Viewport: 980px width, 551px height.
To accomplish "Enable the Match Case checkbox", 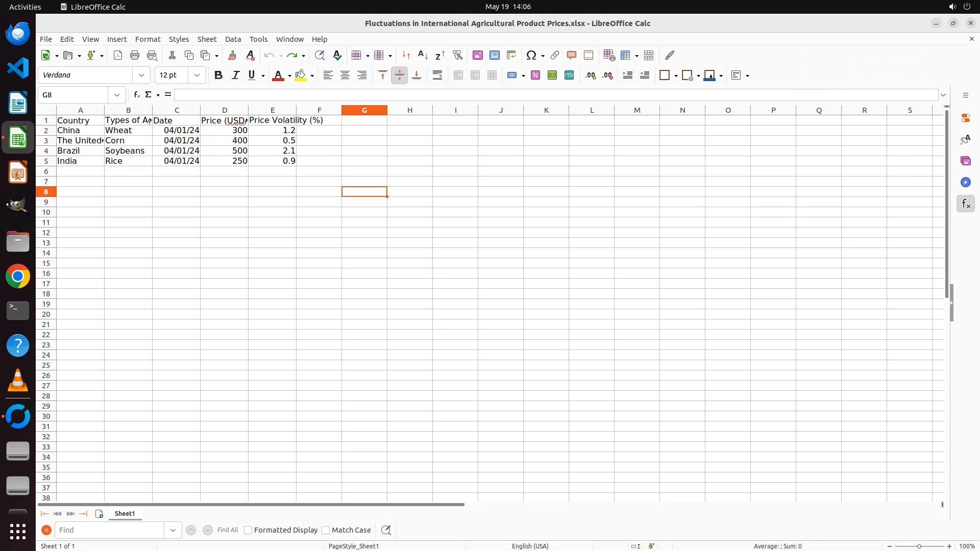I will pos(326,530).
